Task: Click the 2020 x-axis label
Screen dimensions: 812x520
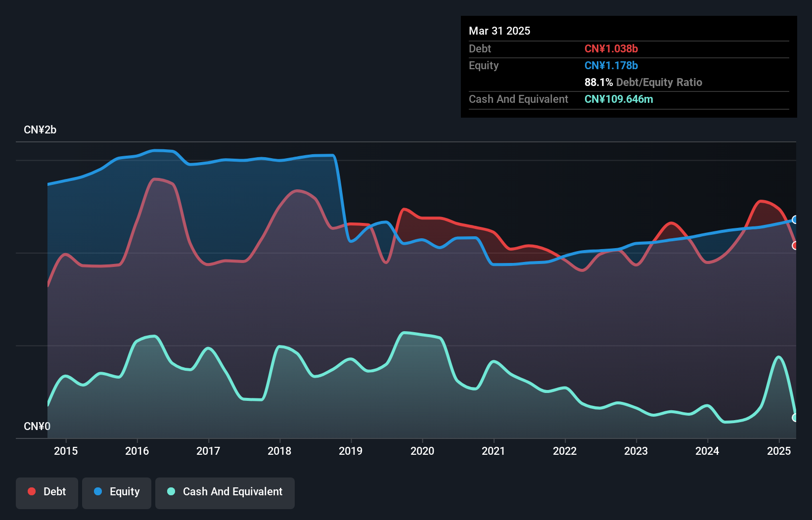Action: (422, 451)
